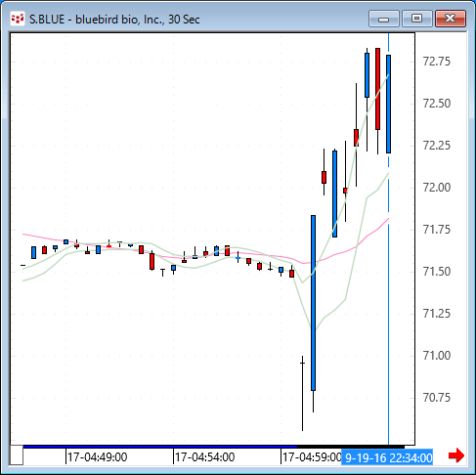Screen dimensions: 476x475
Task: Click the 72.75 price scale label
Action: pos(437,62)
